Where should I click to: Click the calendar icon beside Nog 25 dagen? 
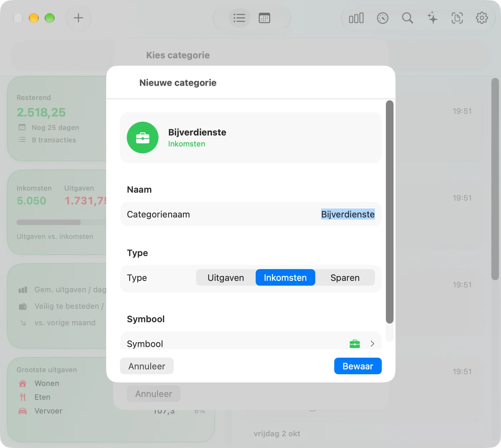[x=22, y=127]
